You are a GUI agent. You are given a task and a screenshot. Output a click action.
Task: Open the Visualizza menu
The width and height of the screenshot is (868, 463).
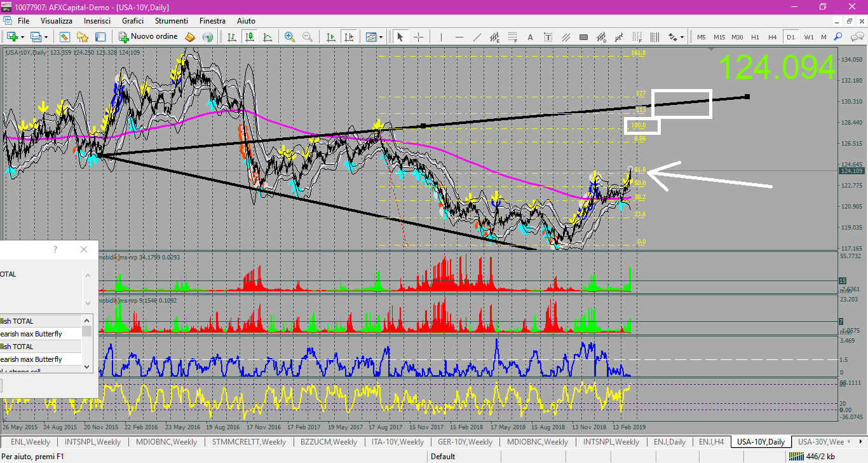click(57, 21)
